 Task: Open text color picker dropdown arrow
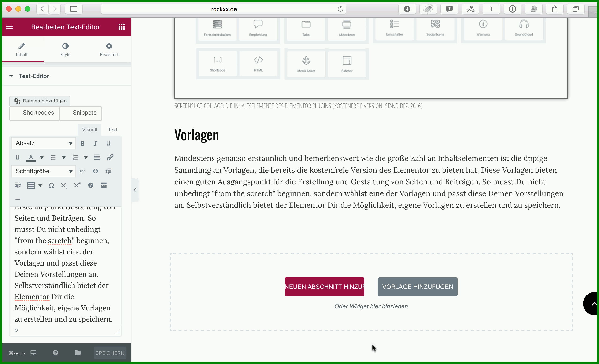point(42,158)
